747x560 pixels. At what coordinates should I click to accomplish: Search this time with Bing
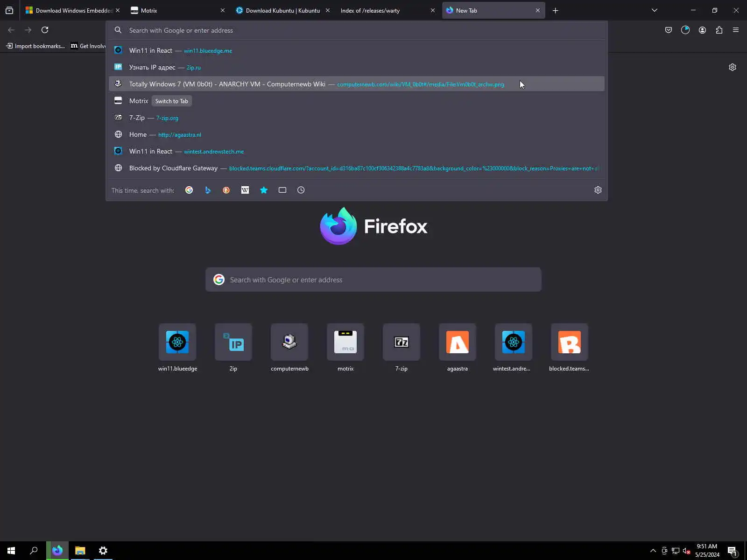tap(208, 190)
